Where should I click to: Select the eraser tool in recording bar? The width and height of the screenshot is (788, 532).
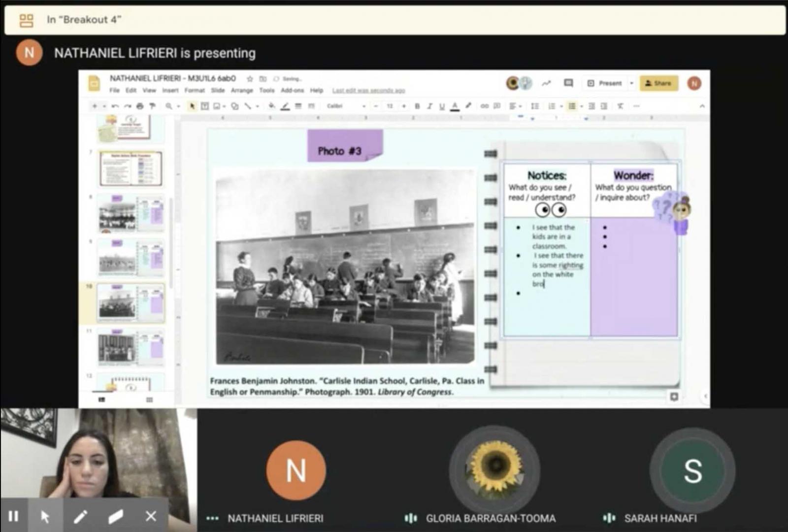pyautogui.click(x=116, y=516)
